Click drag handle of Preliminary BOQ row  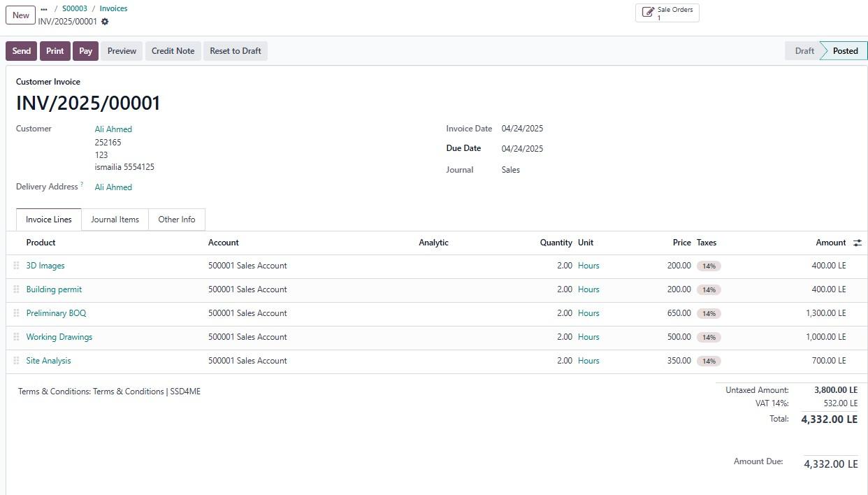[16, 313]
